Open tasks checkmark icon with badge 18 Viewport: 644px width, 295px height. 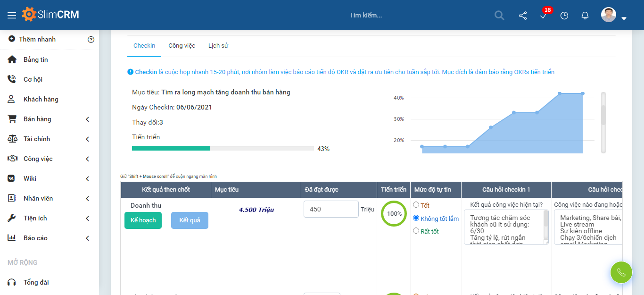click(544, 16)
